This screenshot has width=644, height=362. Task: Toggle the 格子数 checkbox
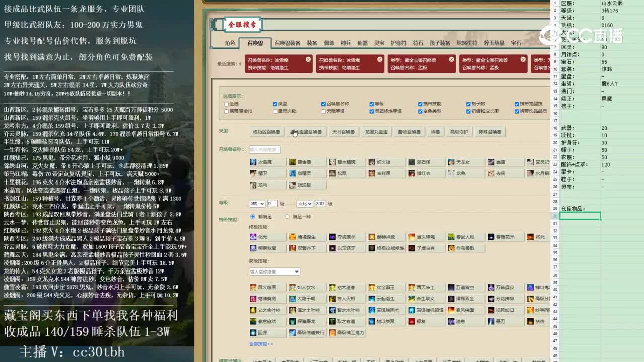(468, 104)
